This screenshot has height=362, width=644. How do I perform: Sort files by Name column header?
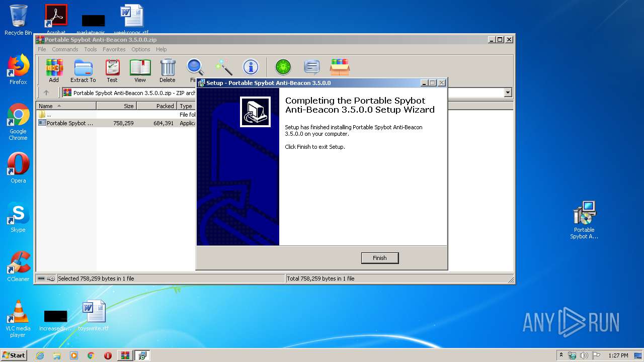pyautogui.click(x=66, y=106)
